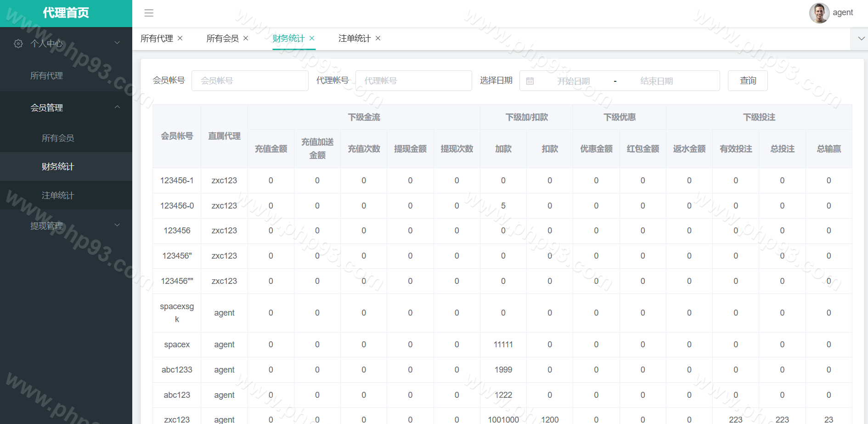Close the 注单统计 tab
The width and height of the screenshot is (868, 424).
(x=378, y=38)
